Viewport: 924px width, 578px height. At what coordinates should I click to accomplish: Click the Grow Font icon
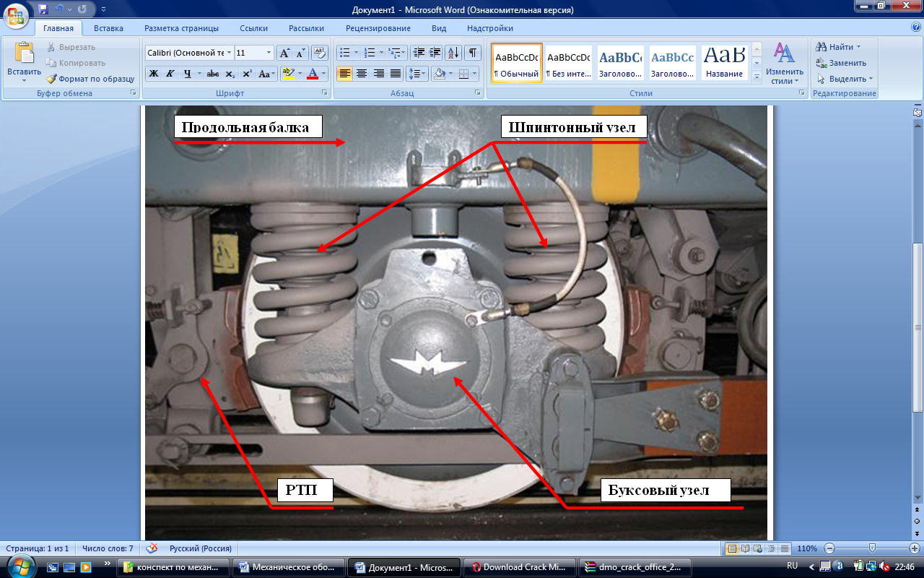pos(284,53)
